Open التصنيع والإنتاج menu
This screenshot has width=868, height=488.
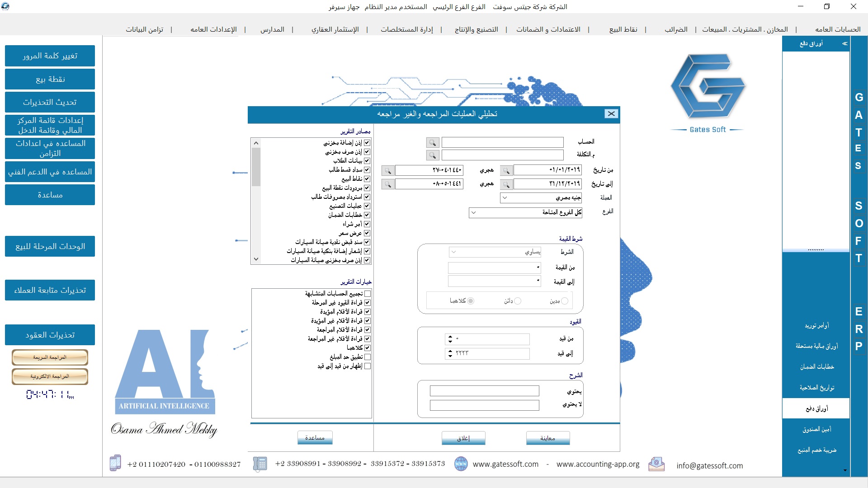[476, 29]
